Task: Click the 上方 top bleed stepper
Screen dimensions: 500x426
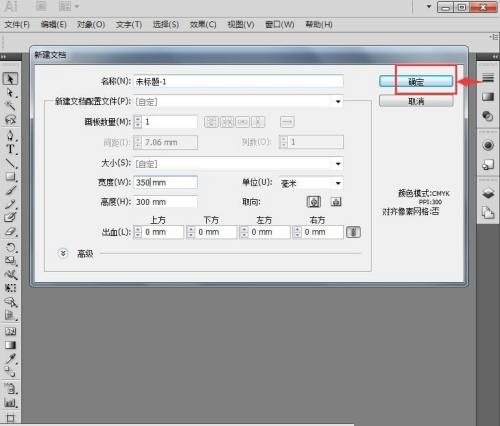Action: click(137, 232)
